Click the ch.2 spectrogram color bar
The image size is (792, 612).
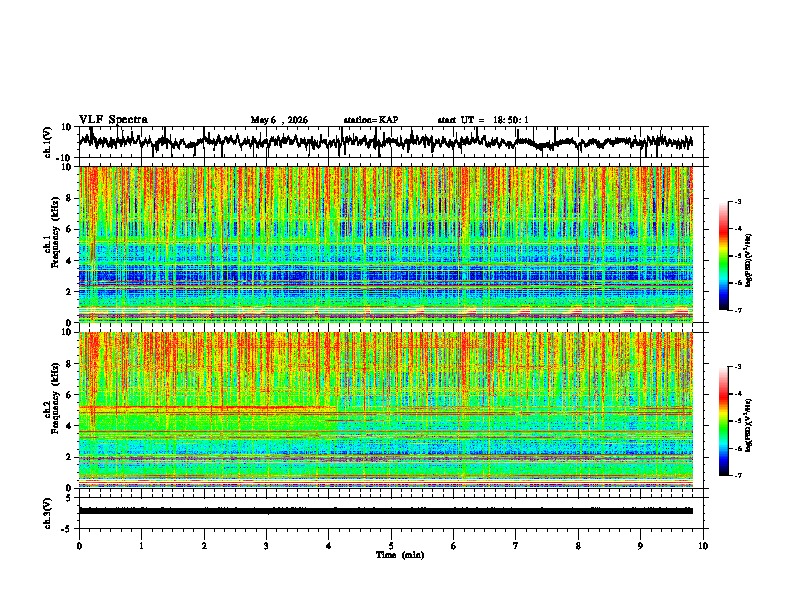(723, 421)
